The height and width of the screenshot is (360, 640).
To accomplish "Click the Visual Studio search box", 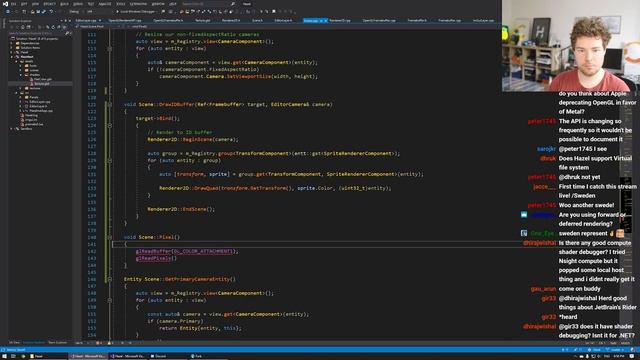I will click(x=208, y=4).
